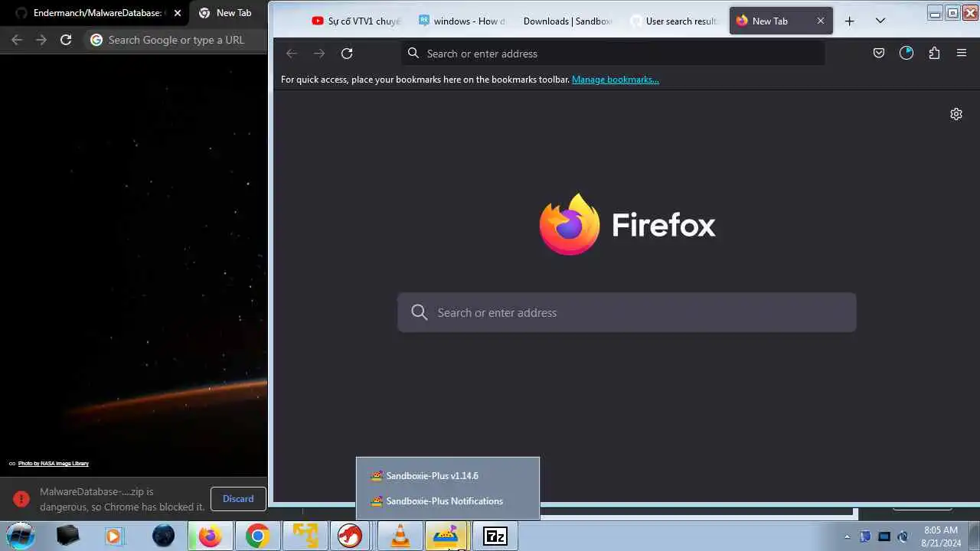Click Firefox back arrow button
Image resolution: width=980 pixels, height=551 pixels.
(292, 54)
